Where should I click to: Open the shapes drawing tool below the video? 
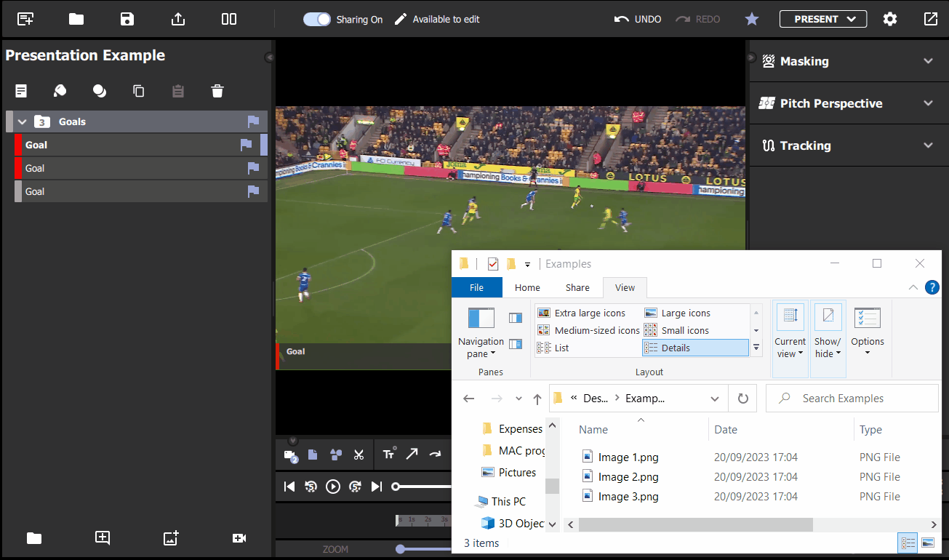click(336, 454)
